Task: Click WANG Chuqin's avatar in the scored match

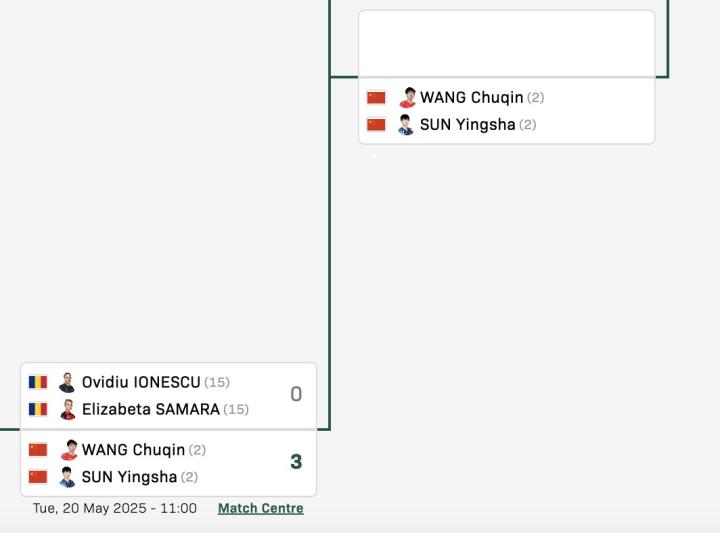Action: click(x=68, y=450)
